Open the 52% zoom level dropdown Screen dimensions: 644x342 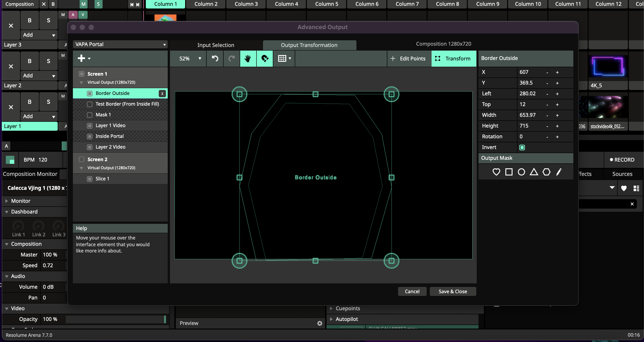(190, 59)
